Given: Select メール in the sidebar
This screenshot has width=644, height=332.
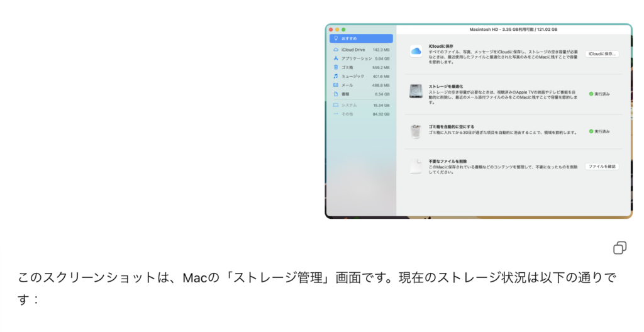Looking at the screenshot, I should pyautogui.click(x=361, y=85).
